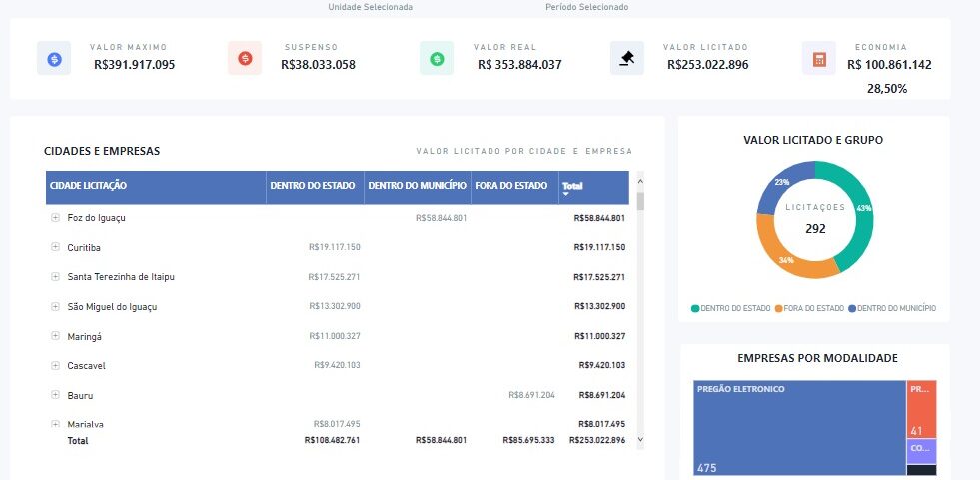Expand the Maringá city row
The width and height of the screenshot is (980, 480).
click(55, 336)
